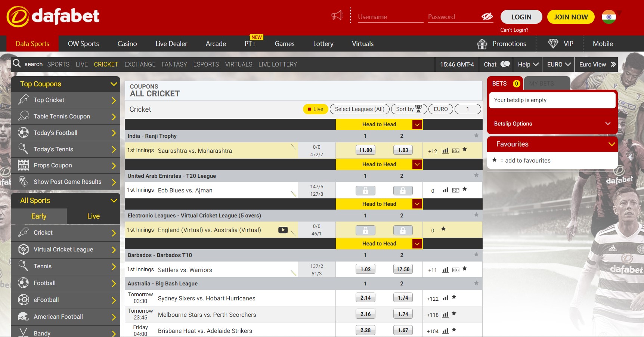Favourite Saurashtra vs. Maharashtra match star

click(465, 149)
